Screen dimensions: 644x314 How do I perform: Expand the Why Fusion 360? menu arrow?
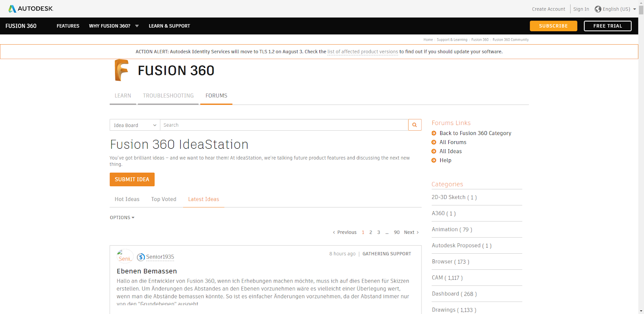[x=137, y=26]
